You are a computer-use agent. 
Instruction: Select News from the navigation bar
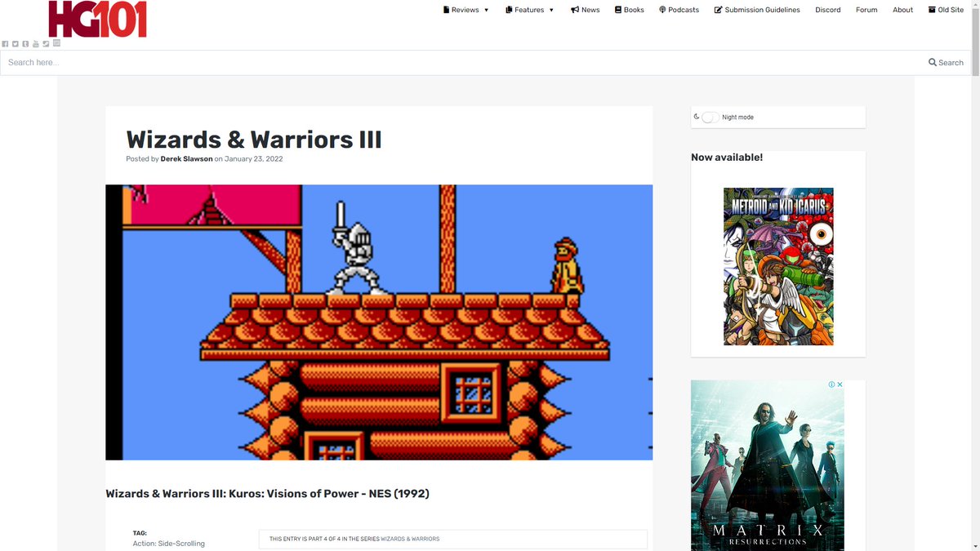click(586, 10)
